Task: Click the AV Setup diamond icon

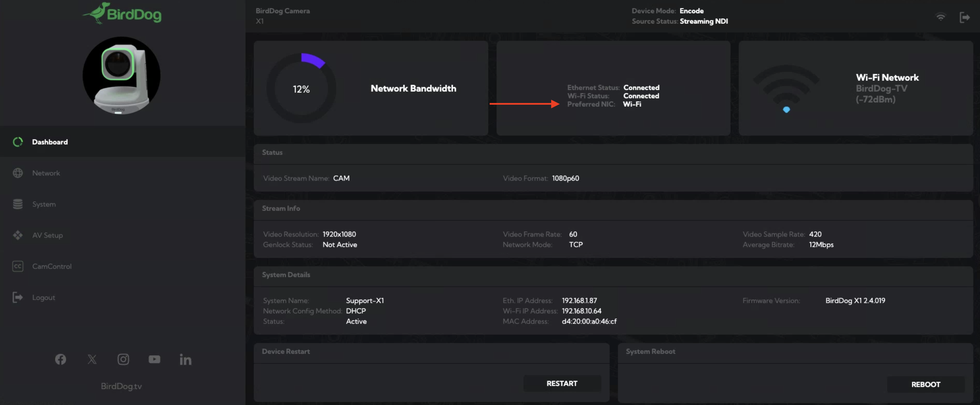Action: (x=18, y=235)
